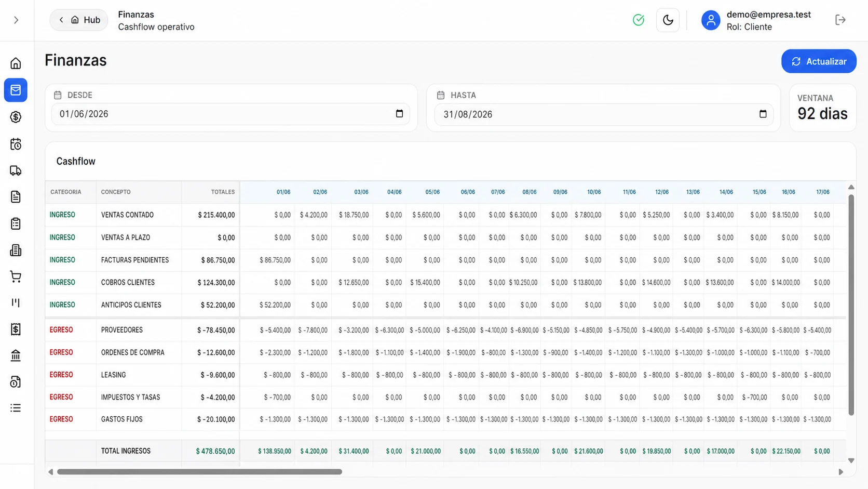Click the vertical scrollbar thumb of table

851,305
